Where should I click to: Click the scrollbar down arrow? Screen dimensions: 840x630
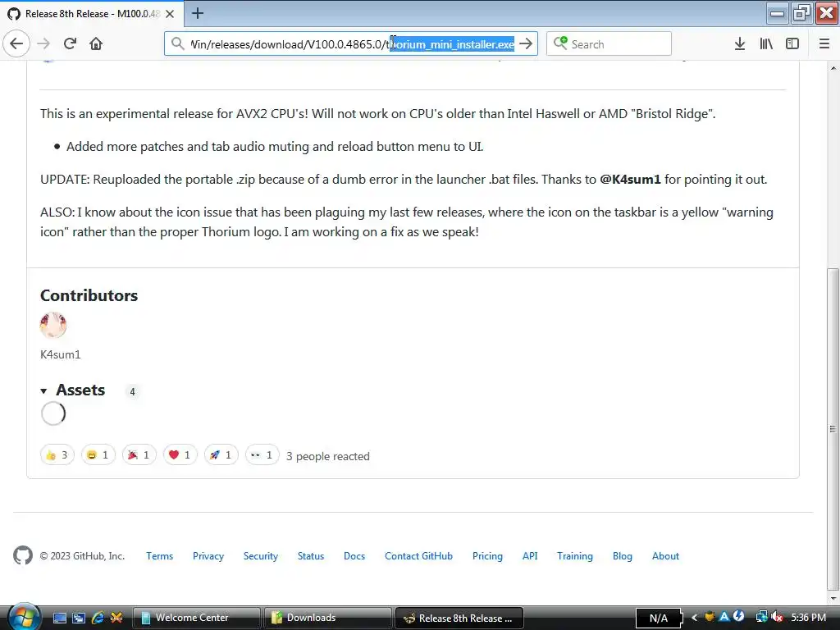pyautogui.click(x=833, y=597)
